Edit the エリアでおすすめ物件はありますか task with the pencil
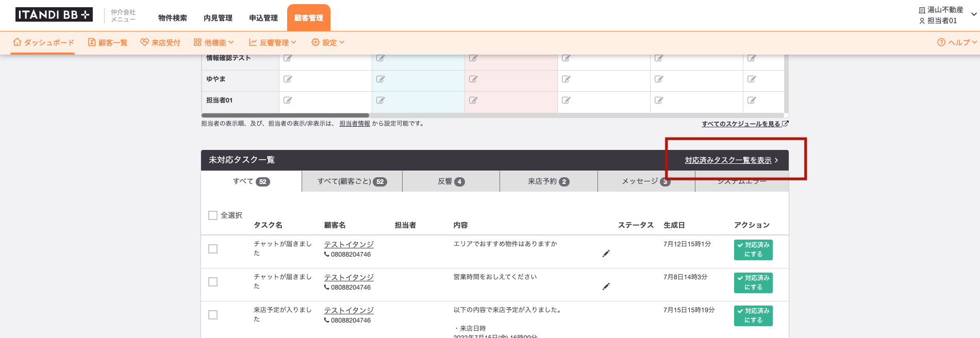980x338 pixels. click(606, 253)
